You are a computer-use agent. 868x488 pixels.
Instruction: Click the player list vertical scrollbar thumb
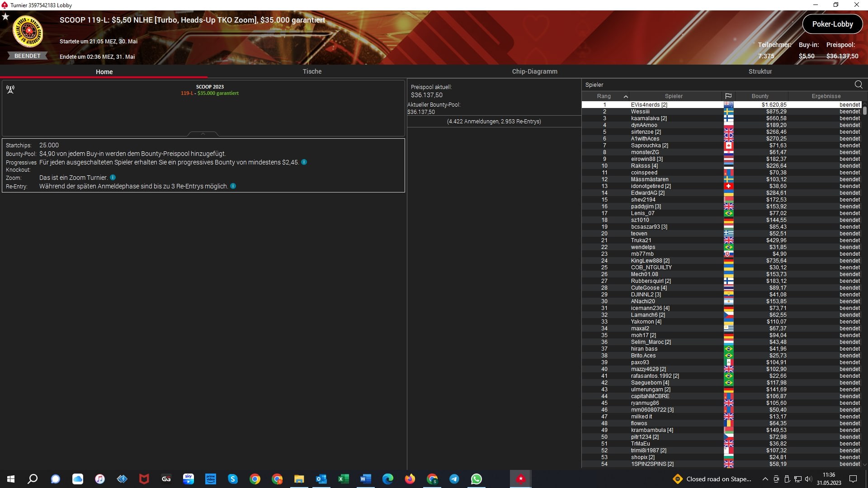865,110
